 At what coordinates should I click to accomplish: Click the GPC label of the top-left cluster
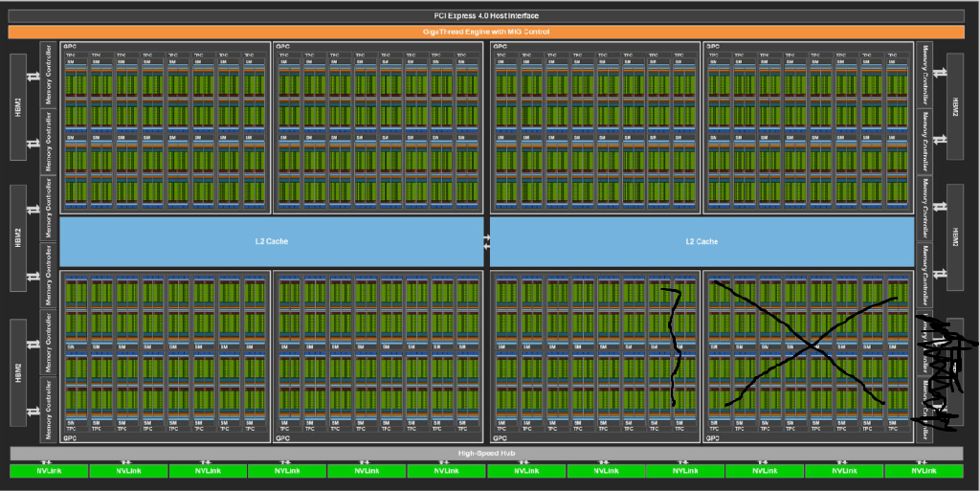69,47
